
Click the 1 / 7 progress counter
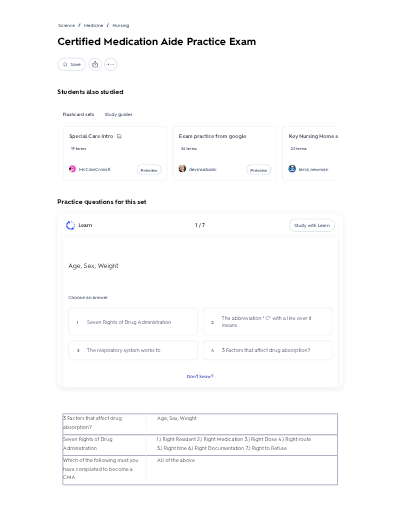tap(200, 225)
